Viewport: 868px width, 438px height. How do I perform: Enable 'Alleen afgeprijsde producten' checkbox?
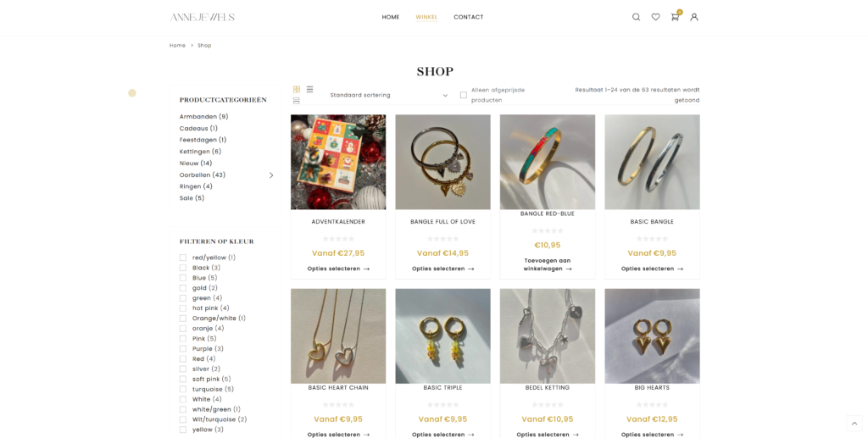pos(464,95)
